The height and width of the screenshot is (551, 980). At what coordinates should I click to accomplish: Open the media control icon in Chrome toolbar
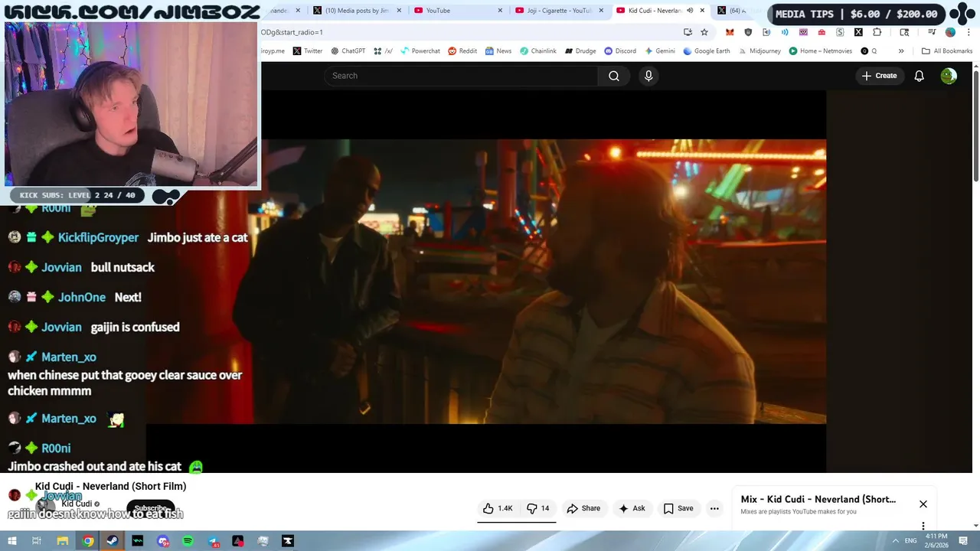932,32
